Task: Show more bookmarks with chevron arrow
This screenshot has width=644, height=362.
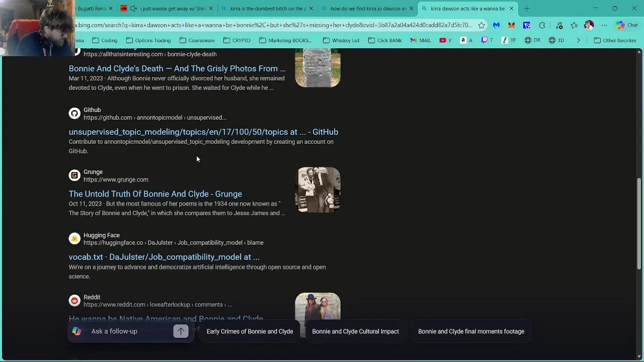Action: pyautogui.click(x=578, y=40)
